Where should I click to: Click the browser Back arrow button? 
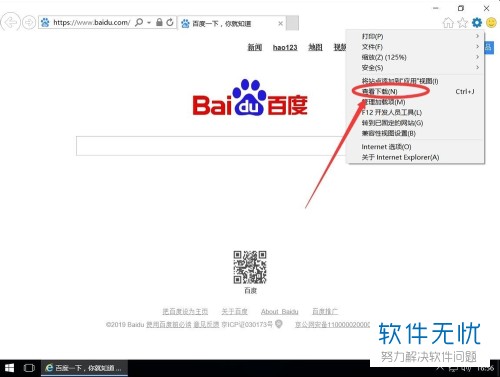pos(10,23)
